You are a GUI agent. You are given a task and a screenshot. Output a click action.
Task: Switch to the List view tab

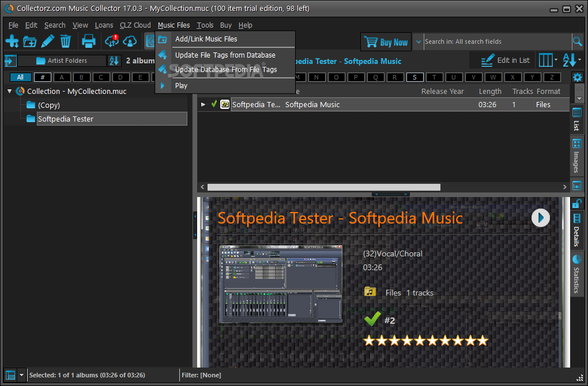(576, 119)
